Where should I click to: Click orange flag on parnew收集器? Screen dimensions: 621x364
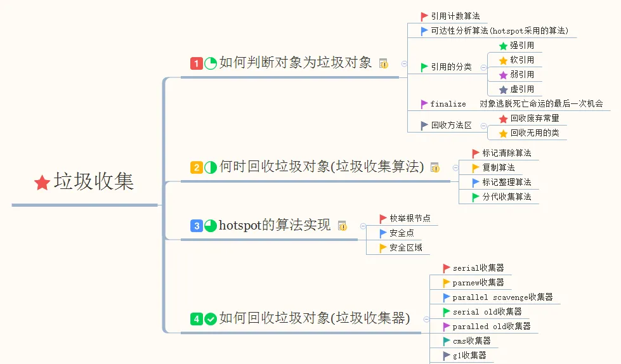[x=447, y=283]
